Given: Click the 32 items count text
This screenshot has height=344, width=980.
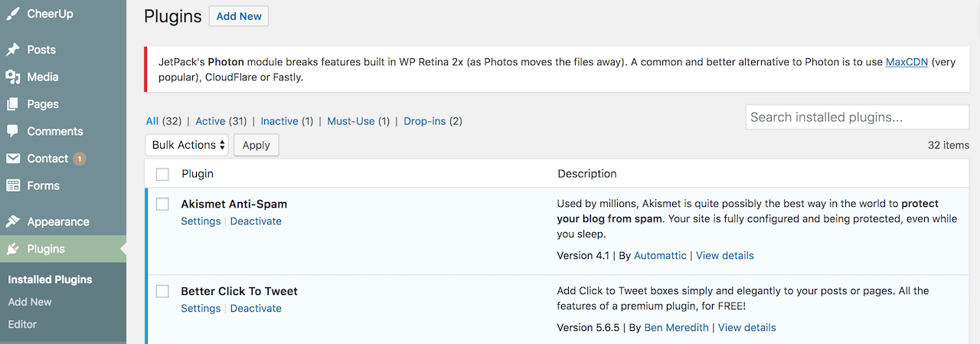Looking at the screenshot, I should click(x=948, y=145).
